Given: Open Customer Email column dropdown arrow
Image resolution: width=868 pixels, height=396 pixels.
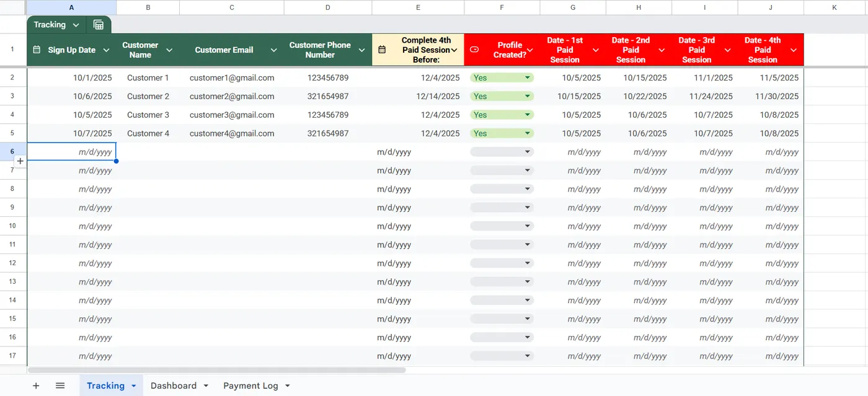Looking at the screenshot, I should point(274,50).
